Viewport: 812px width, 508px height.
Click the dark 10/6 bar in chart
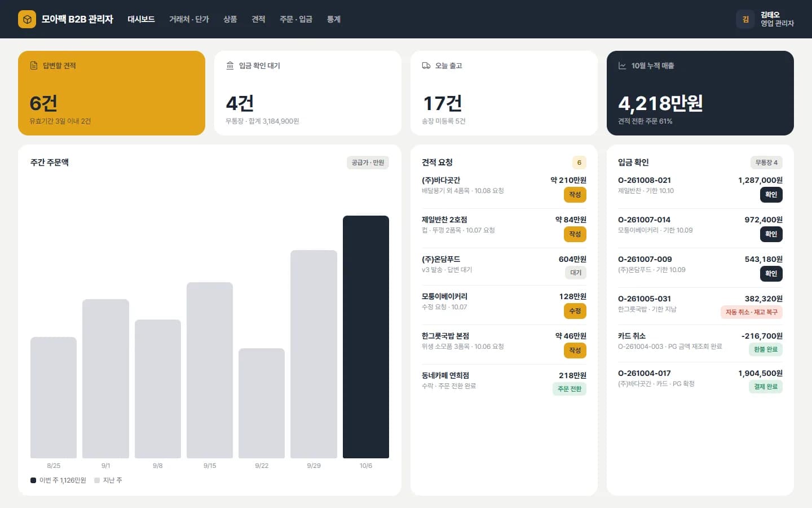point(366,337)
